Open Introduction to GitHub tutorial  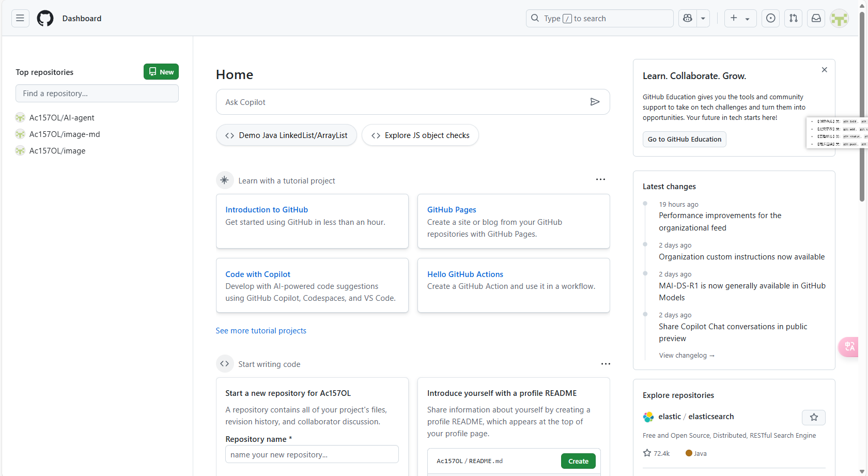tap(267, 210)
